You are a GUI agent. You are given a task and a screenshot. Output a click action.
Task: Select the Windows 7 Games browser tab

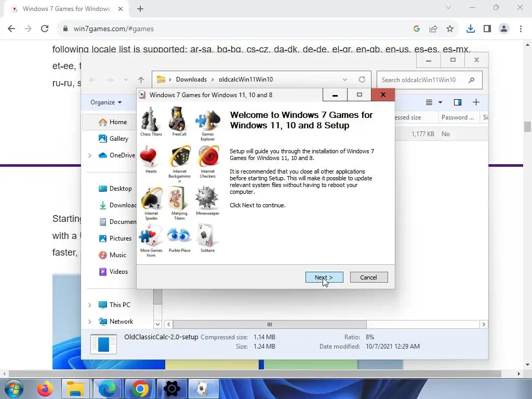click(x=66, y=9)
